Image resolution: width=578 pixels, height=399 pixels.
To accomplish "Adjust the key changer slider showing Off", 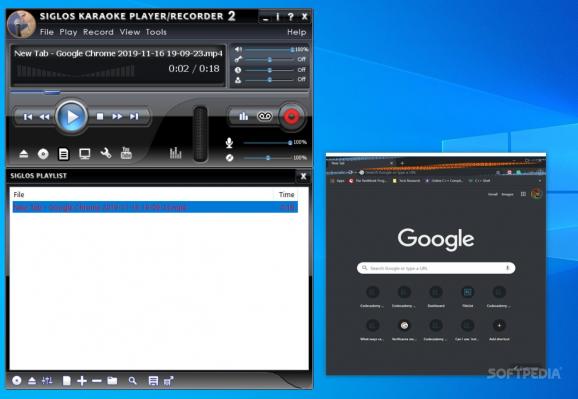I will point(269,59).
